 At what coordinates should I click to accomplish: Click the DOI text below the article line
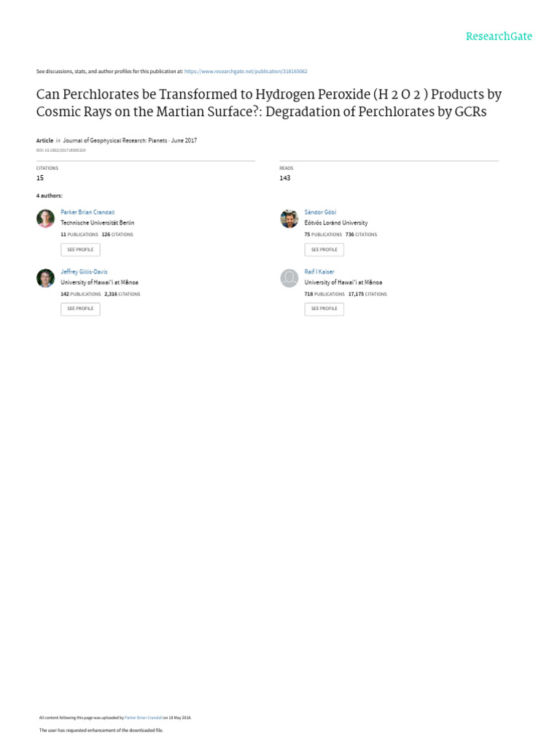pyautogui.click(x=61, y=150)
